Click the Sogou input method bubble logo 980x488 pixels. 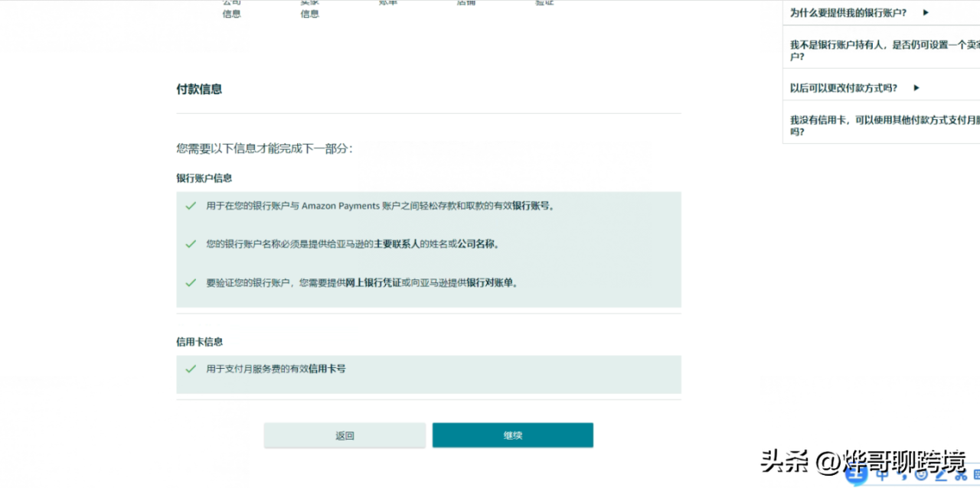click(x=856, y=474)
